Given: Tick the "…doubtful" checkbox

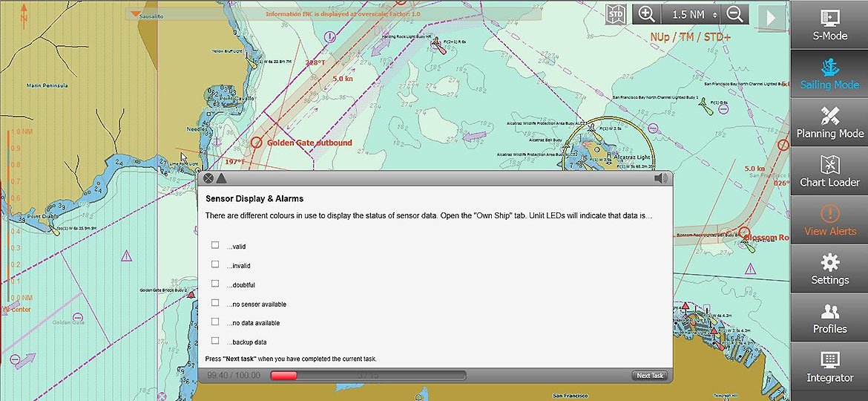Looking at the screenshot, I should tap(215, 284).
